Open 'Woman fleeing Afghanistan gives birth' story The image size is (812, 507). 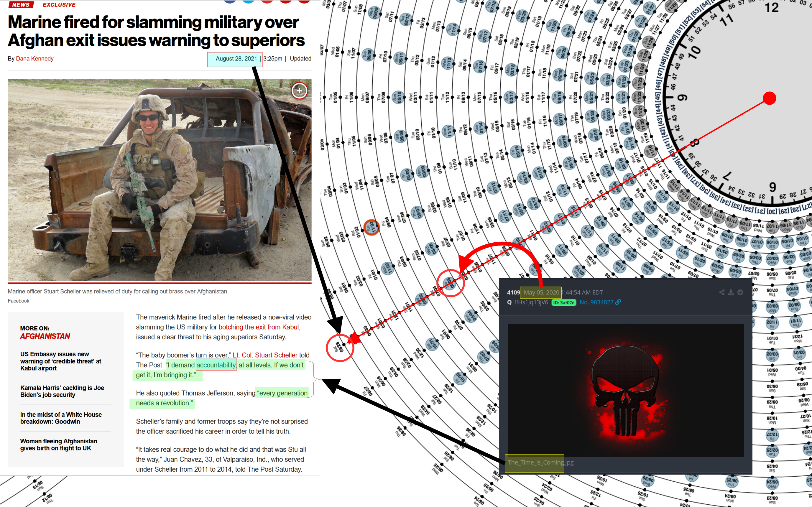point(59,445)
